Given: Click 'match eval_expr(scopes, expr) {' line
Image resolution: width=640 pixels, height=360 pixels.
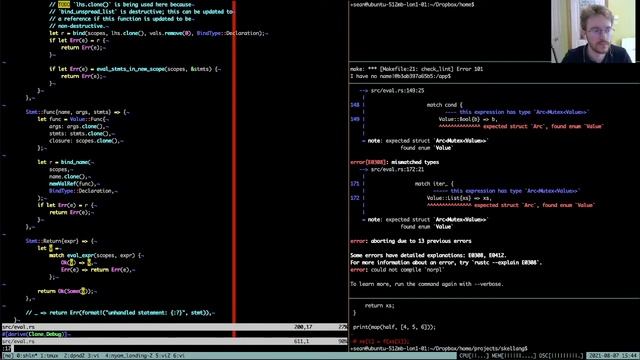Looking at the screenshot, I should click(x=96, y=255).
